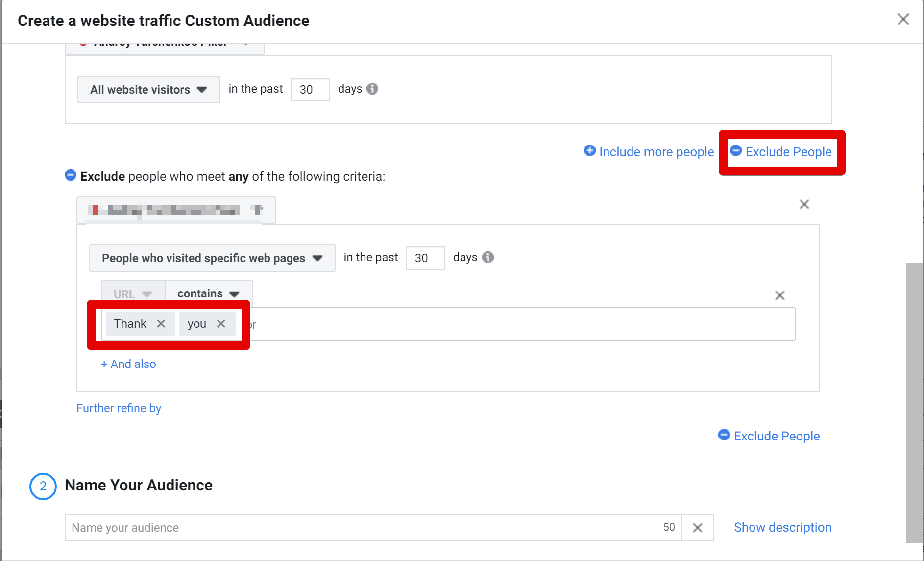Clear the audience name field

(x=697, y=528)
